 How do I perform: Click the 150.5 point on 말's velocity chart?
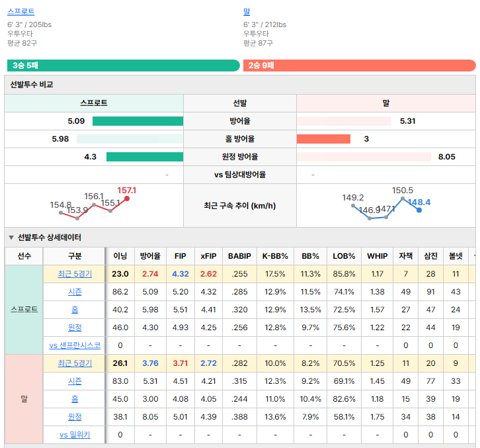pyautogui.click(x=403, y=199)
